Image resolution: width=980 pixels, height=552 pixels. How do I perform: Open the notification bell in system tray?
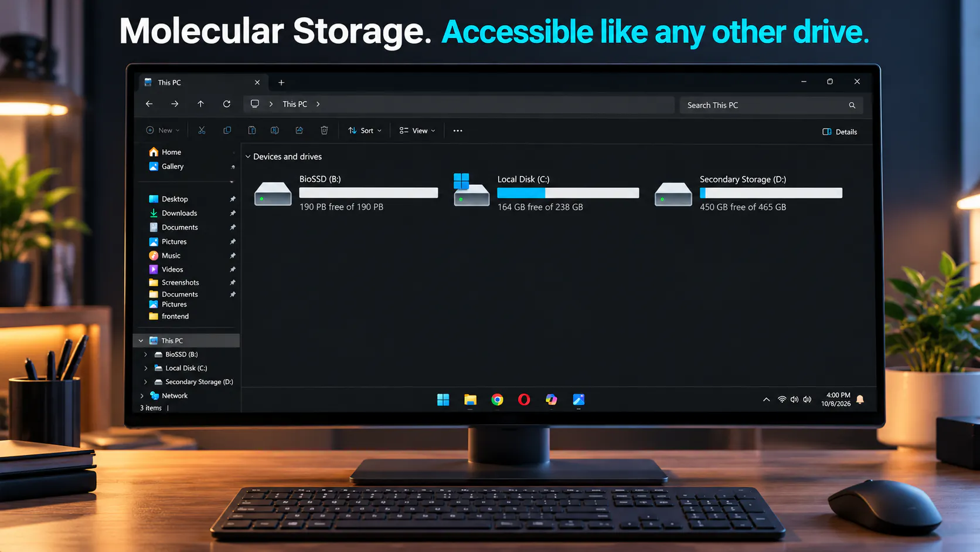pos(860,399)
